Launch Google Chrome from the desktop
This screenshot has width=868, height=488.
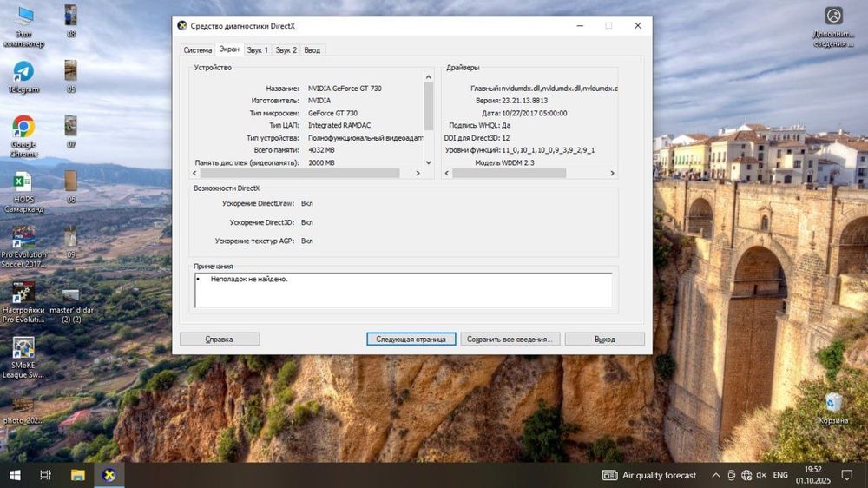pyautogui.click(x=23, y=136)
